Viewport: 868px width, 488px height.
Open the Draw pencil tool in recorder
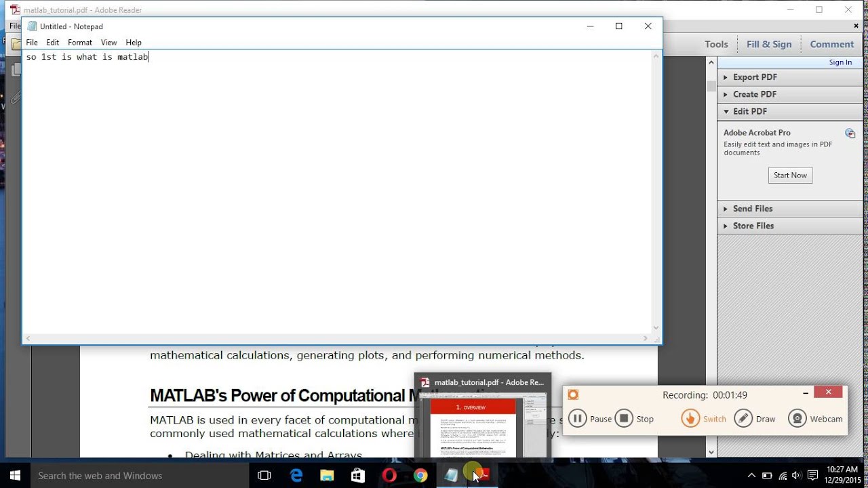click(755, 419)
